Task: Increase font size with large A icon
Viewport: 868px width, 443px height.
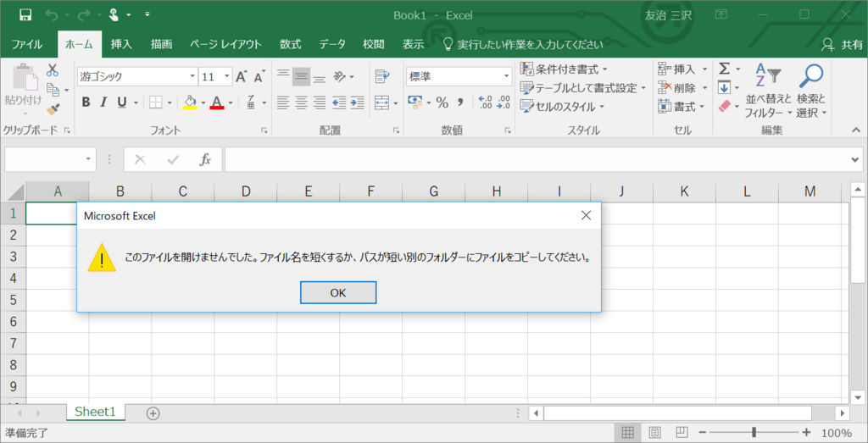Action: tap(241, 76)
